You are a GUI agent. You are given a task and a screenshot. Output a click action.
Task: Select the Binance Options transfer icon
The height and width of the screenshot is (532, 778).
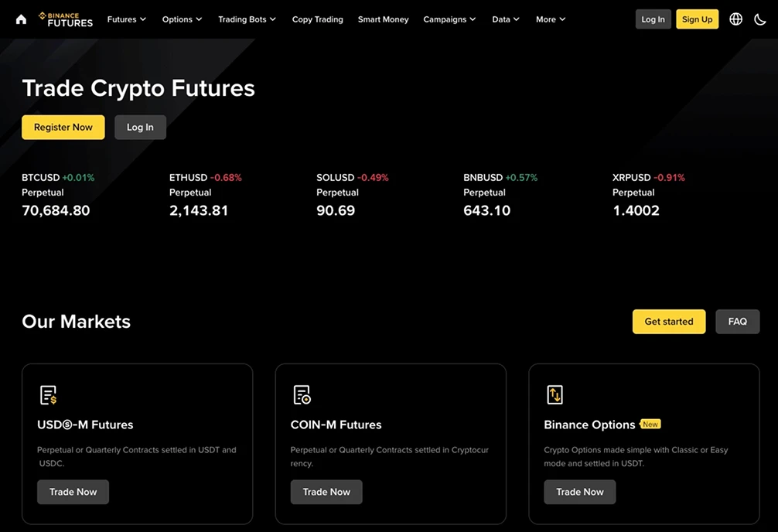click(555, 394)
